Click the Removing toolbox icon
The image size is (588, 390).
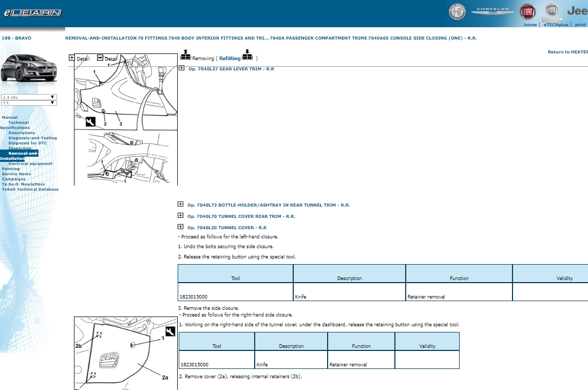click(185, 55)
